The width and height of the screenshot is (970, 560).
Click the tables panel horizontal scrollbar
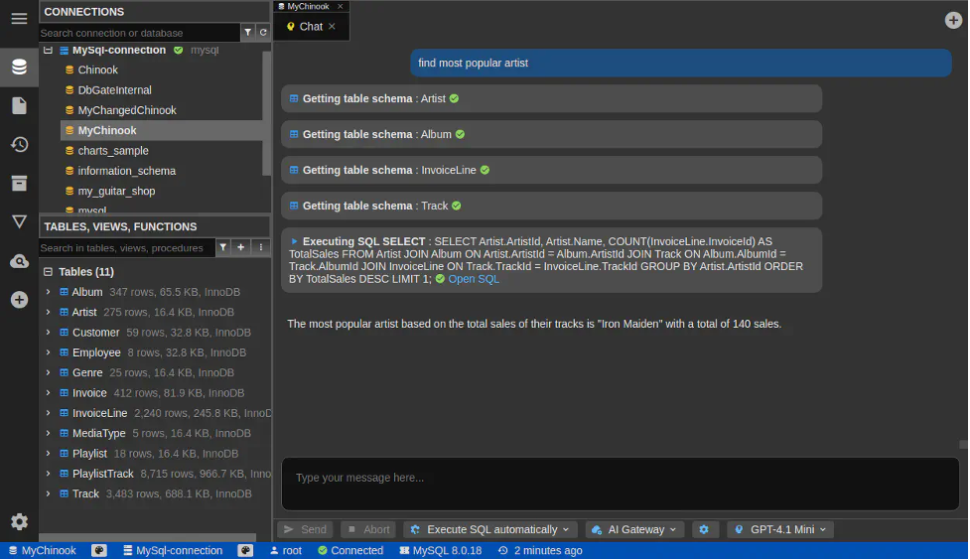point(147,537)
